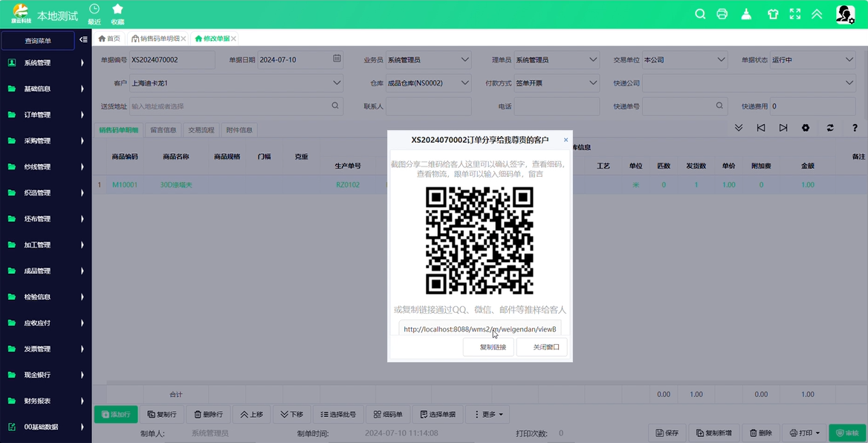Open the theme shirt icon

[x=773, y=14]
